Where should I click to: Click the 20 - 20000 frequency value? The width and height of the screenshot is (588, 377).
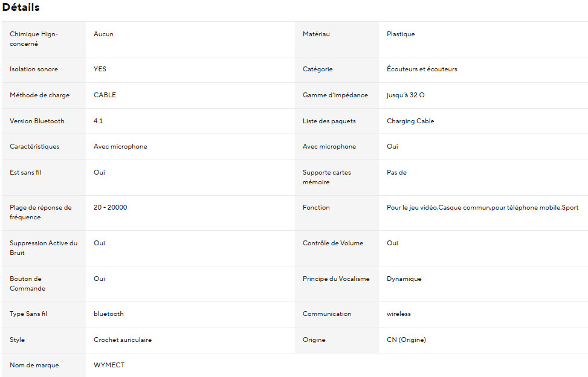click(111, 208)
